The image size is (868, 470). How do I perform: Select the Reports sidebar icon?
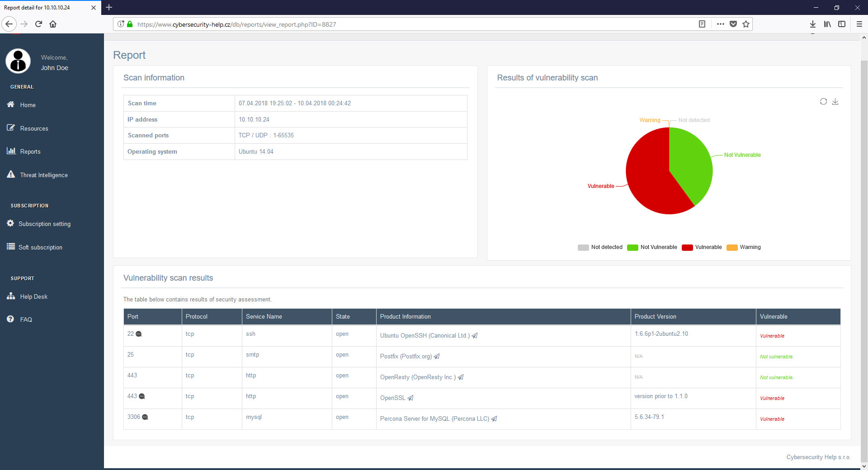11,151
